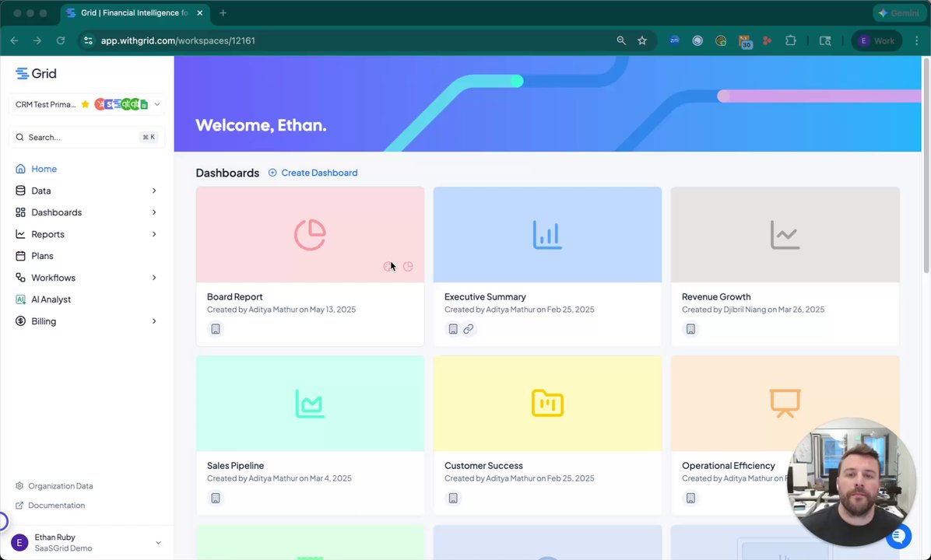Bookmark this page with the star icon
The width and height of the screenshot is (931, 560).
point(642,40)
